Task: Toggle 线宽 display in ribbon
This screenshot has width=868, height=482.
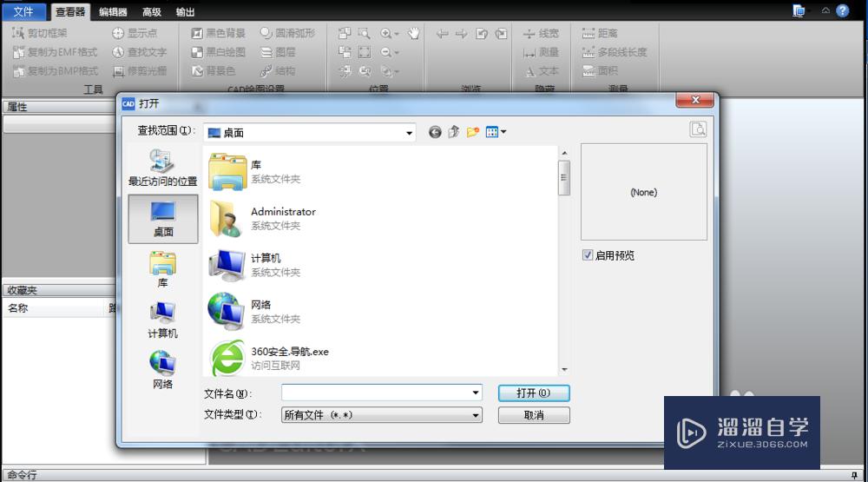Action: (x=541, y=33)
